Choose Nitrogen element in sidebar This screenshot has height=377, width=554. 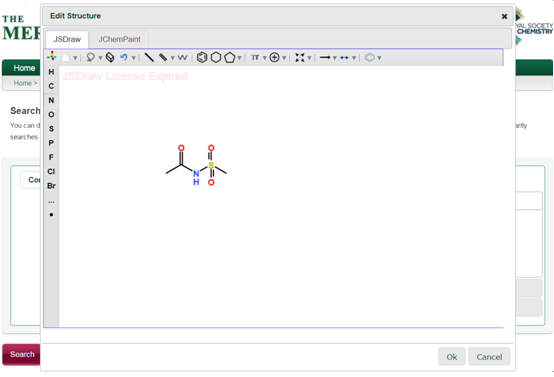click(51, 100)
